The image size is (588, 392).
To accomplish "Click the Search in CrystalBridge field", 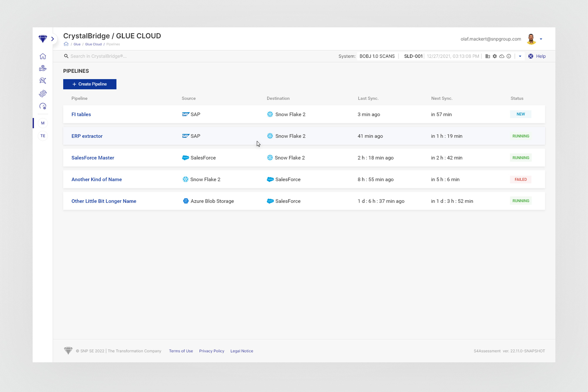I will (x=98, y=56).
